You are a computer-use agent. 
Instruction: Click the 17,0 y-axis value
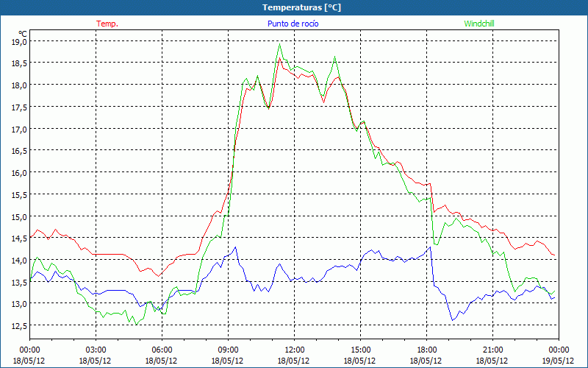point(20,130)
